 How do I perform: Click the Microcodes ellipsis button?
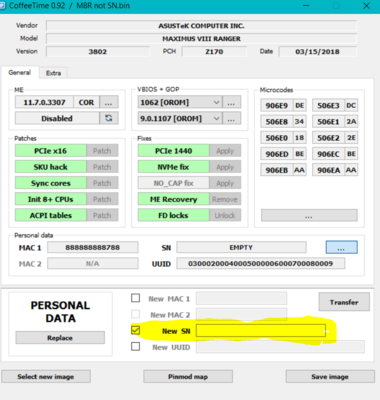309,215
